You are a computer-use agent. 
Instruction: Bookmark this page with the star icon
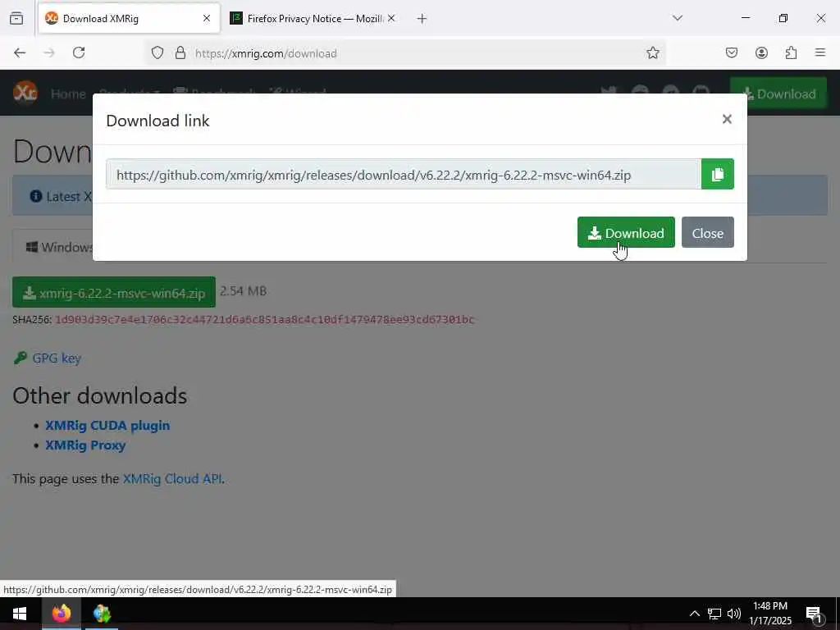[x=652, y=52]
